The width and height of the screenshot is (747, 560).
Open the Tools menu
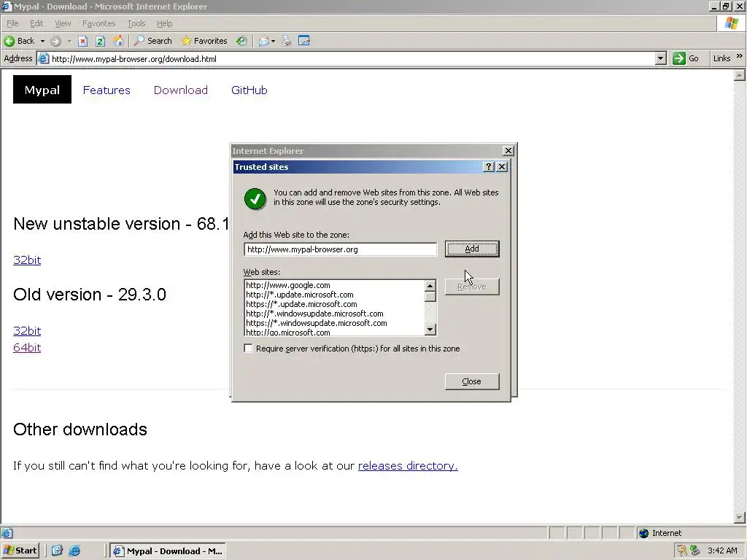tap(136, 23)
